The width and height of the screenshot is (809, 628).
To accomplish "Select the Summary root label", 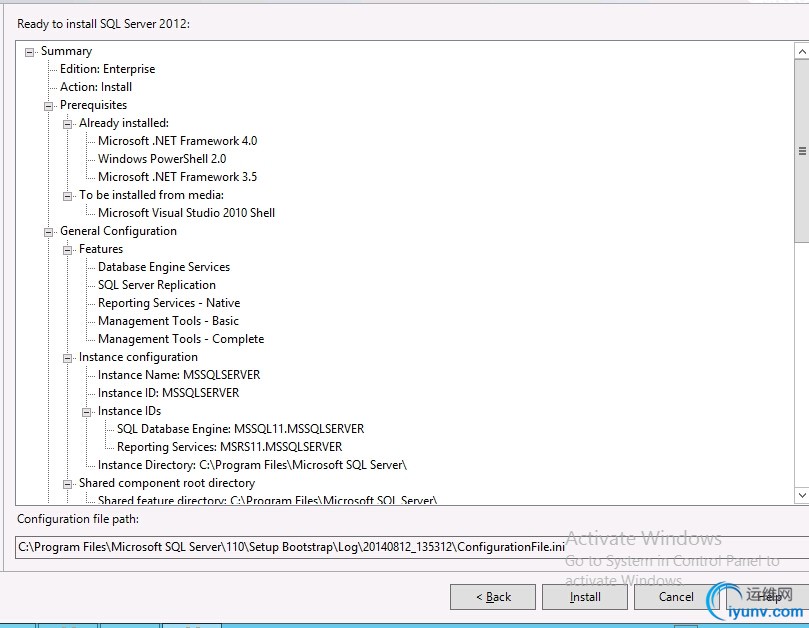I will click(x=67, y=51).
